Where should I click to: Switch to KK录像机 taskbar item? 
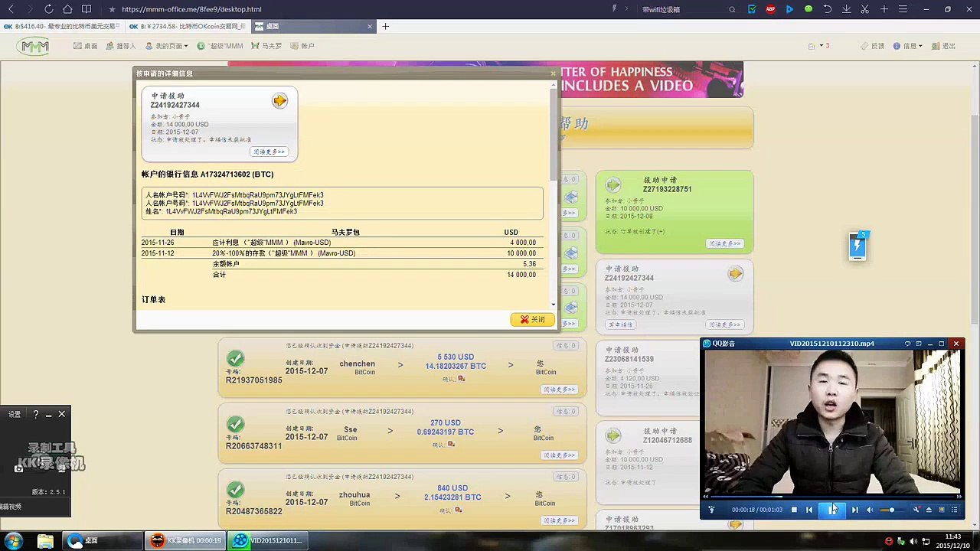(x=185, y=540)
